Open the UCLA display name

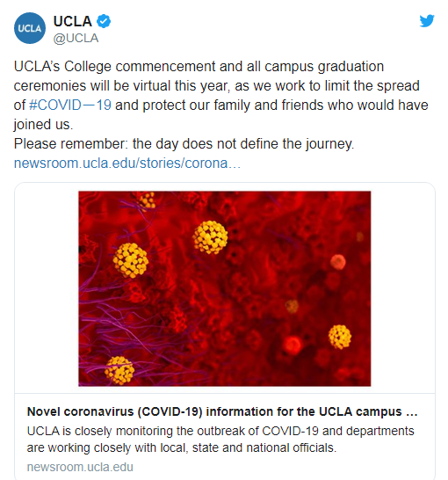[73, 21]
